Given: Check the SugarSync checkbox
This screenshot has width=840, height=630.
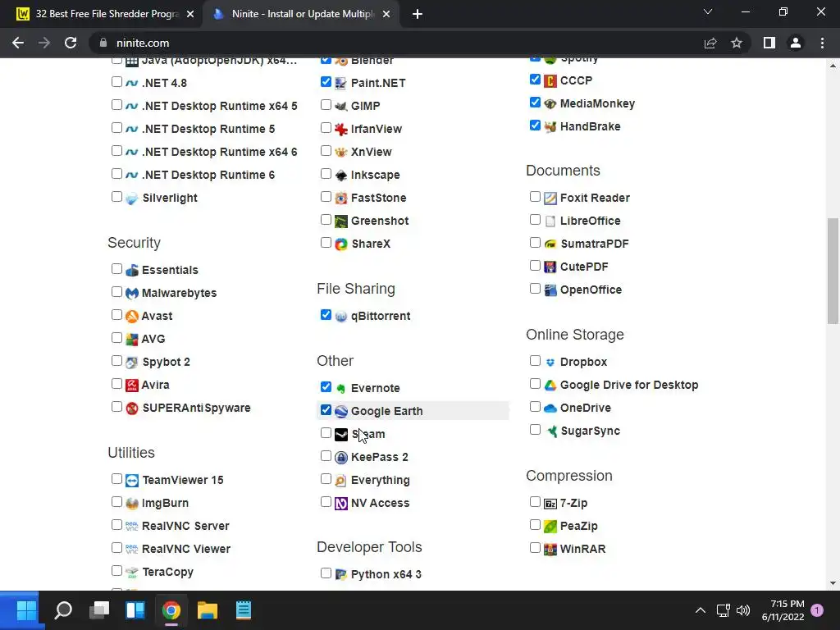Looking at the screenshot, I should point(535,430).
